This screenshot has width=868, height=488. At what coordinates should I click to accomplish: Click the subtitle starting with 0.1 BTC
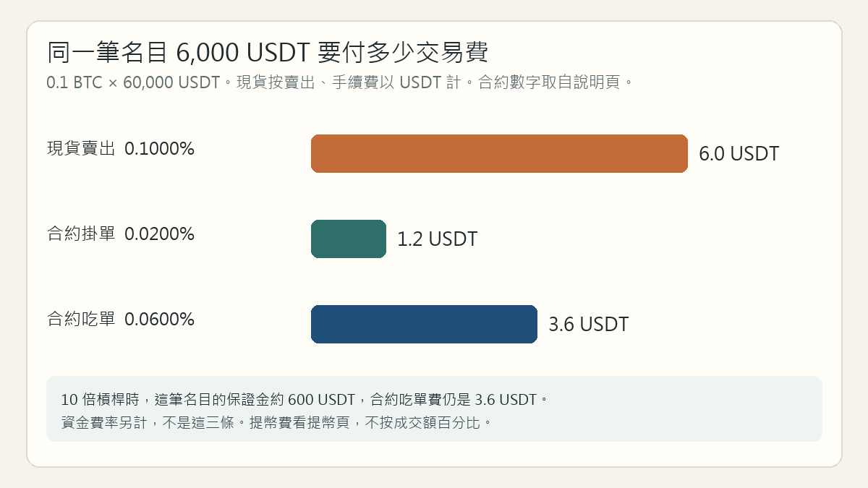point(340,82)
